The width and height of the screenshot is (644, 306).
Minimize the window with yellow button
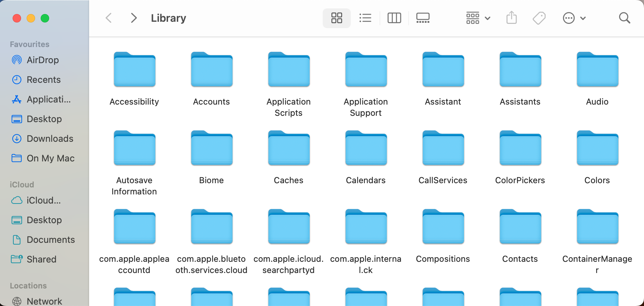coord(31,18)
